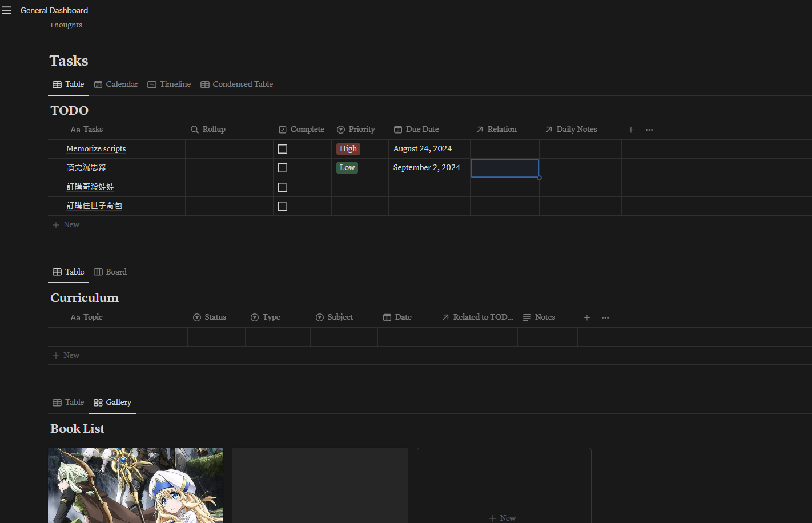Image resolution: width=812 pixels, height=523 pixels.
Task: Open the Tasks name column header
Action: (87, 130)
